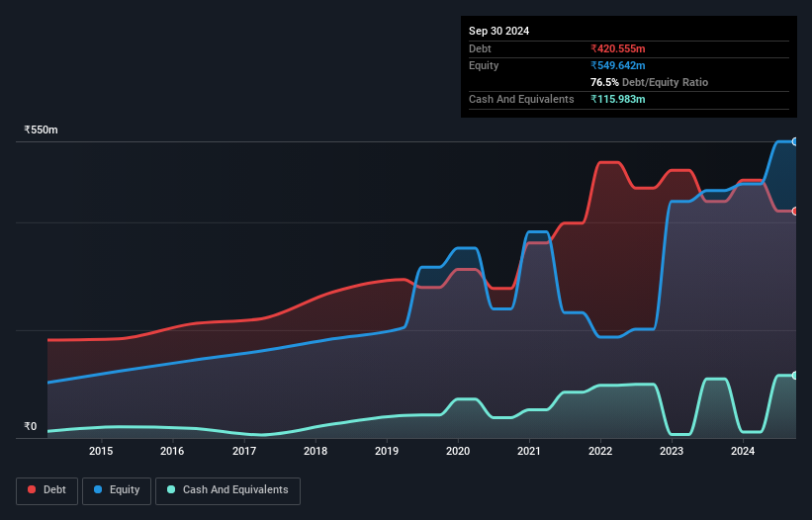Viewport: 812px width, 520px height.
Task: Click the 2017 x-axis label
Action: click(x=244, y=451)
